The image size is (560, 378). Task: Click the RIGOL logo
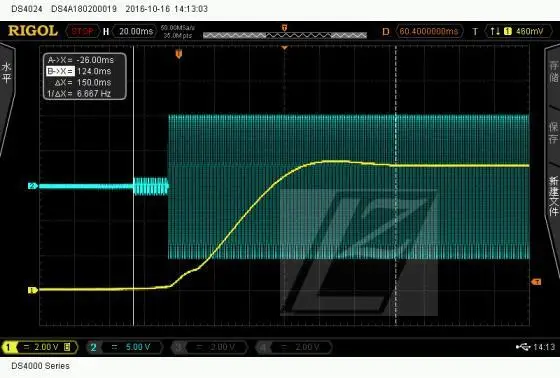click(32, 31)
